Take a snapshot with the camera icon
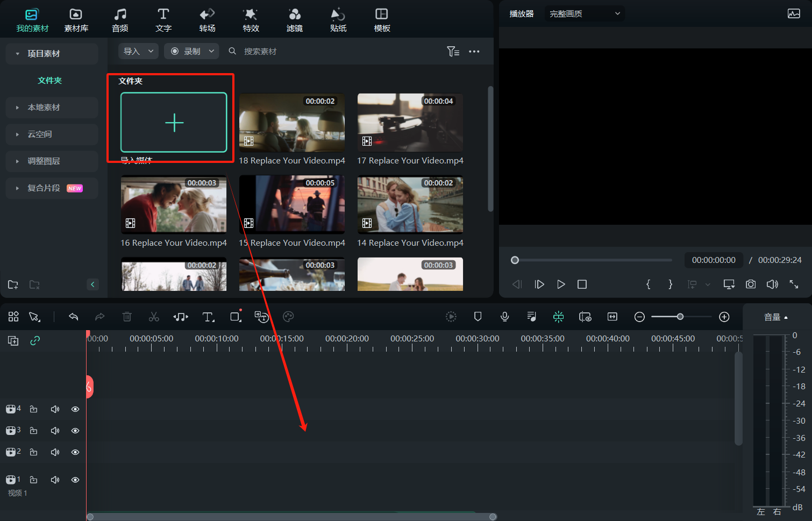The width and height of the screenshot is (812, 521). [751, 284]
